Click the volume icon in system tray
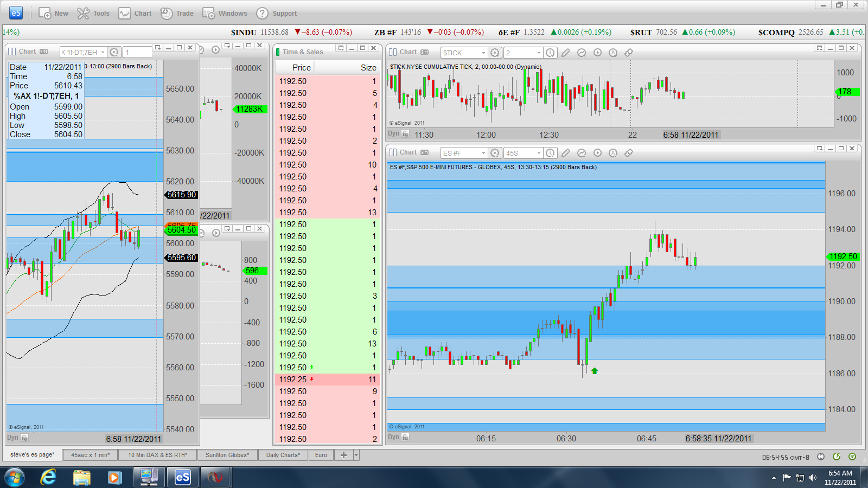Screen dimensions: 868x488 [813, 478]
